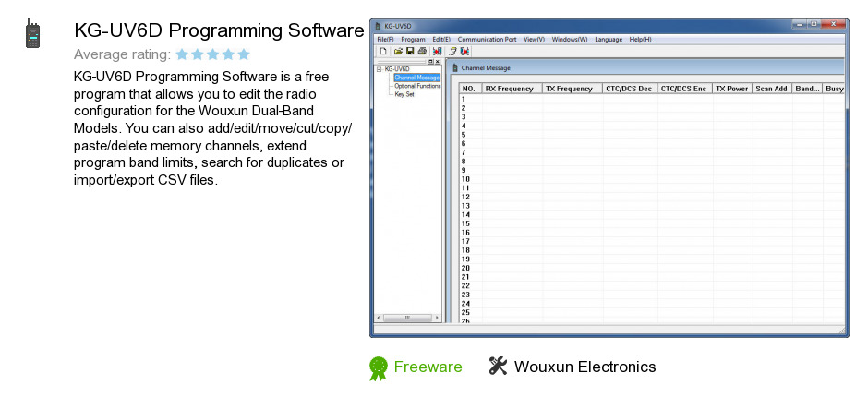This screenshot has width=868, height=409.
Task: Select the KG-UV6D root tree item
Action: point(397,70)
